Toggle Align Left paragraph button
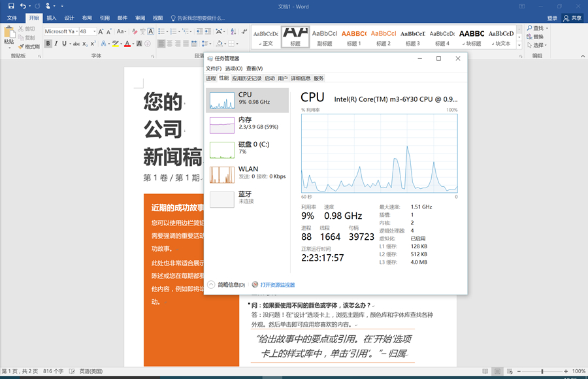Image resolution: width=588 pixels, height=379 pixels. pyautogui.click(x=161, y=44)
